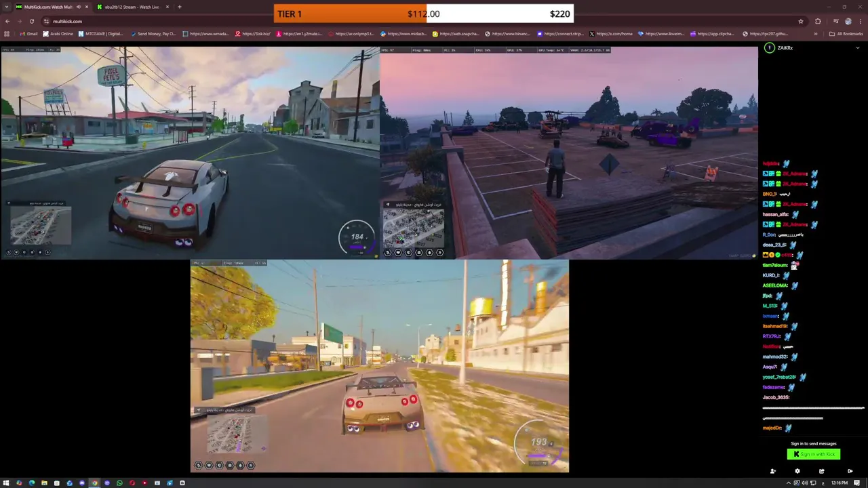Open the app.clipchamp bookmark
The image size is (868, 488).
click(713, 33)
